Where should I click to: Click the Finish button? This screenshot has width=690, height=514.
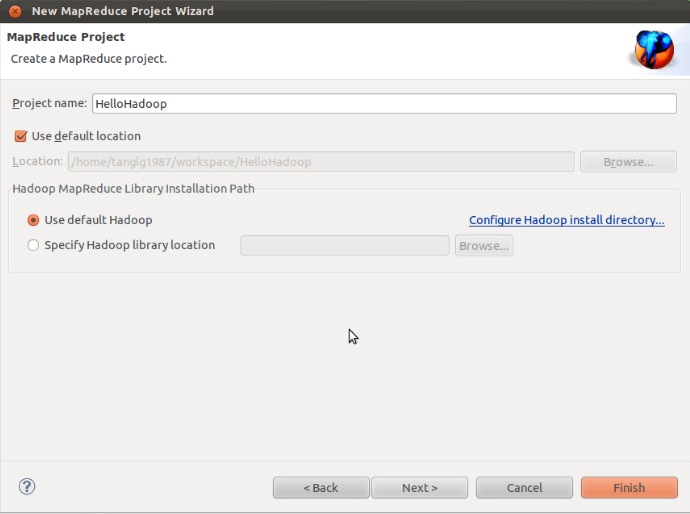click(629, 488)
